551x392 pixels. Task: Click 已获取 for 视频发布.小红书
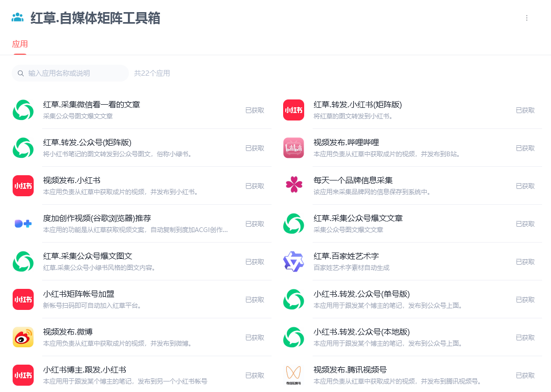255,186
